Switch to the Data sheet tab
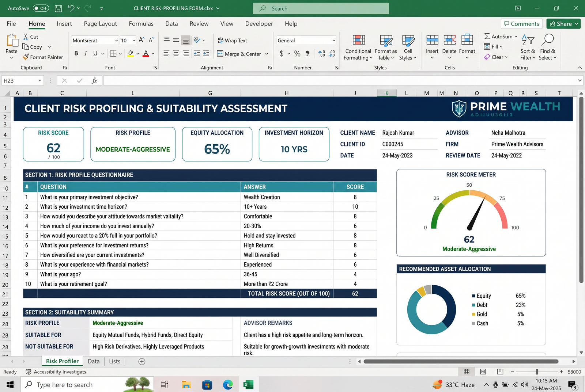Image resolution: width=585 pixels, height=392 pixels. [x=94, y=361]
